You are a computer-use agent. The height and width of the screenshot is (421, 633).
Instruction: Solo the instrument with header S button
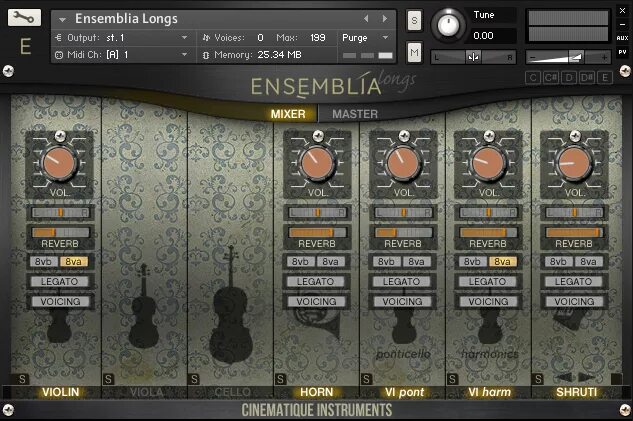[414, 21]
